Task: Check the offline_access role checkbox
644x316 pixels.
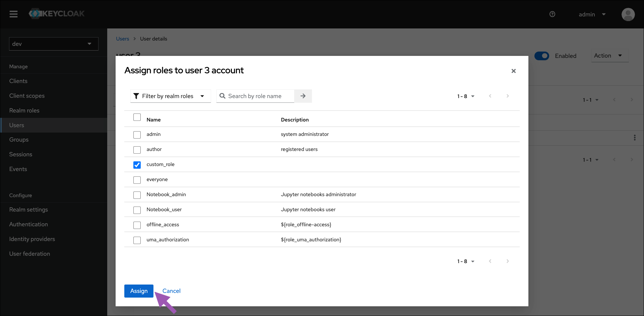Action: tap(137, 225)
